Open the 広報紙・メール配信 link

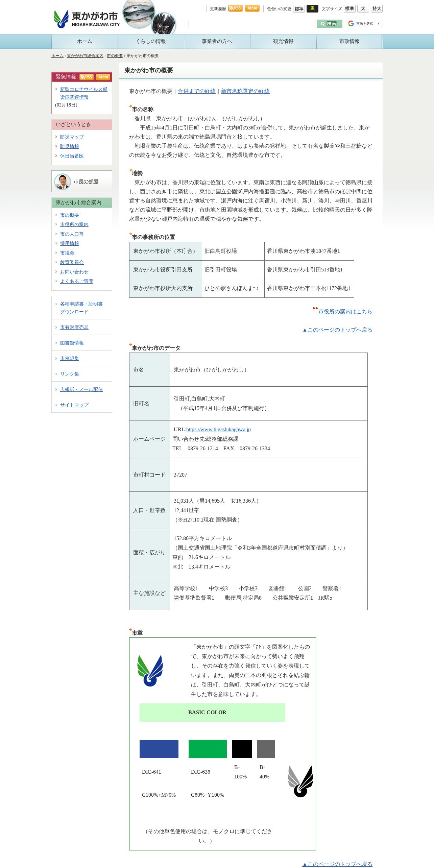coord(81,389)
